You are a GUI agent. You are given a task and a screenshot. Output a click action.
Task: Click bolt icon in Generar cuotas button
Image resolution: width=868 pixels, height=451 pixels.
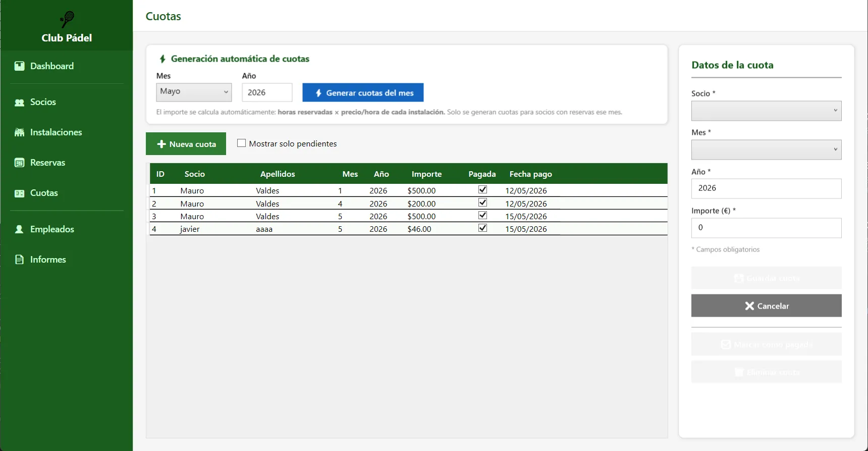click(318, 93)
